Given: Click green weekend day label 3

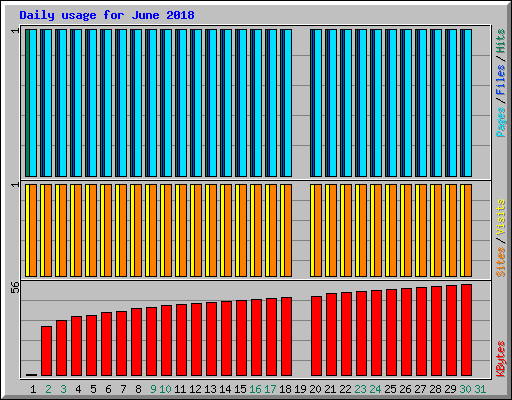Looking at the screenshot, I should point(63,389).
